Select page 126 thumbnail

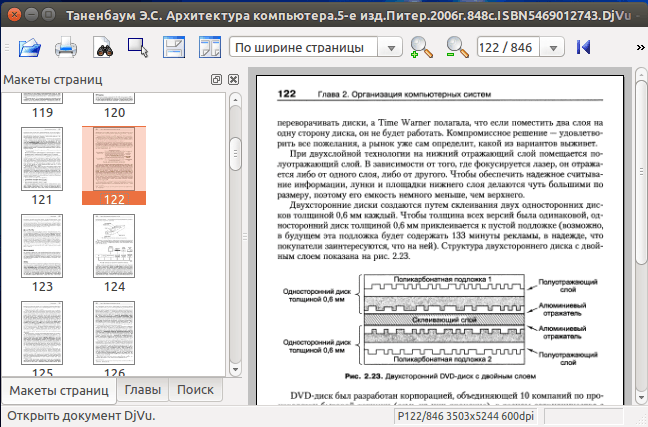[x=114, y=339]
